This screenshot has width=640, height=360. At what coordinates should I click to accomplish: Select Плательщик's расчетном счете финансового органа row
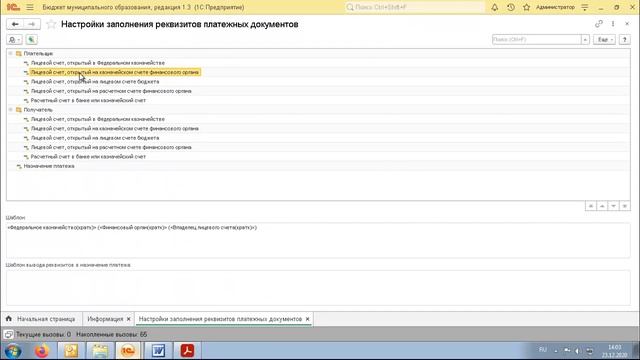click(x=318, y=91)
